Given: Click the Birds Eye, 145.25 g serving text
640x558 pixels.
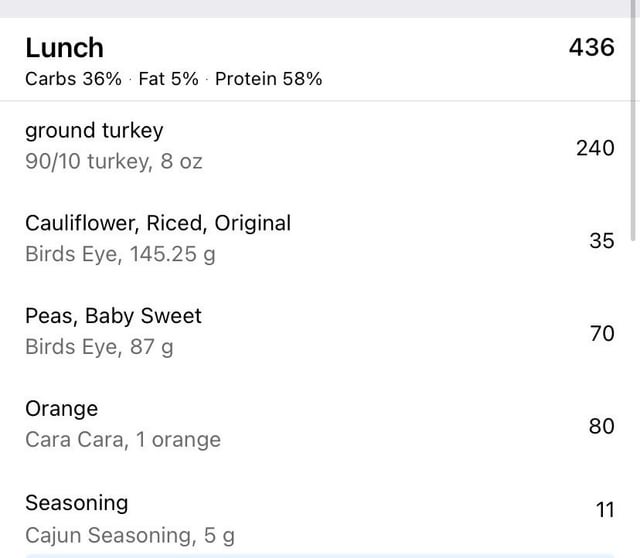Looking at the screenshot, I should 120,254.
